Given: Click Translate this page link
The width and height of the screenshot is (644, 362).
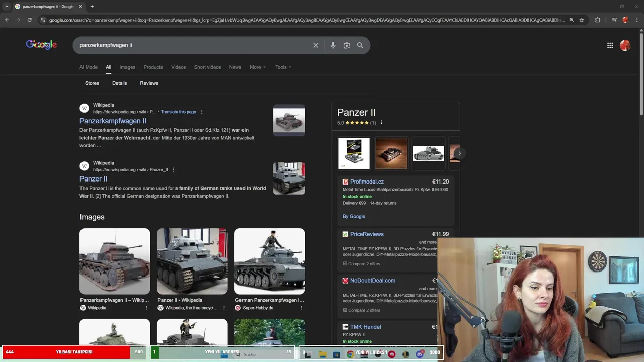Looking at the screenshot, I should coord(179,112).
